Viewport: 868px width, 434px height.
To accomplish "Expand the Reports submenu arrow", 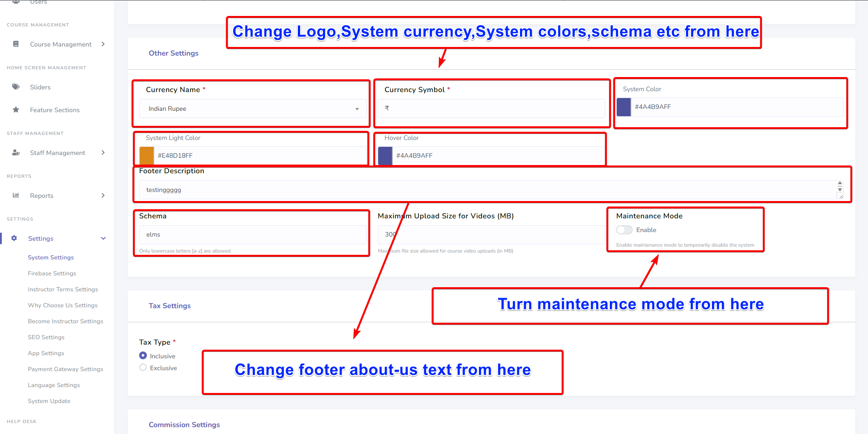I will click(x=103, y=196).
